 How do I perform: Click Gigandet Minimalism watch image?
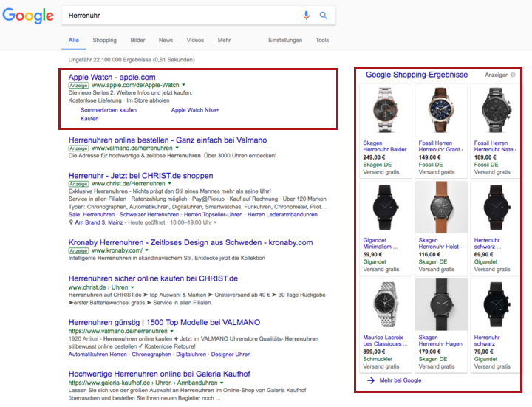pyautogui.click(x=386, y=208)
